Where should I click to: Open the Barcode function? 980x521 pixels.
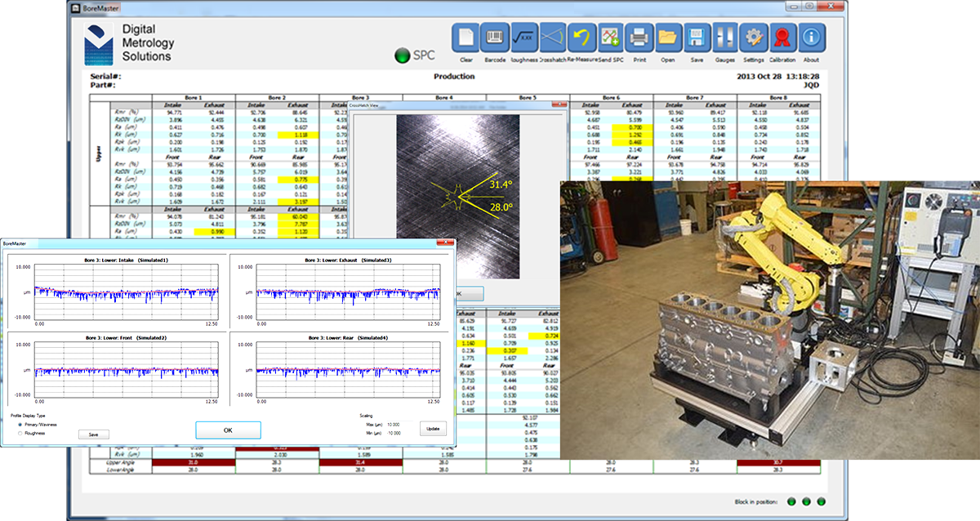pos(494,38)
